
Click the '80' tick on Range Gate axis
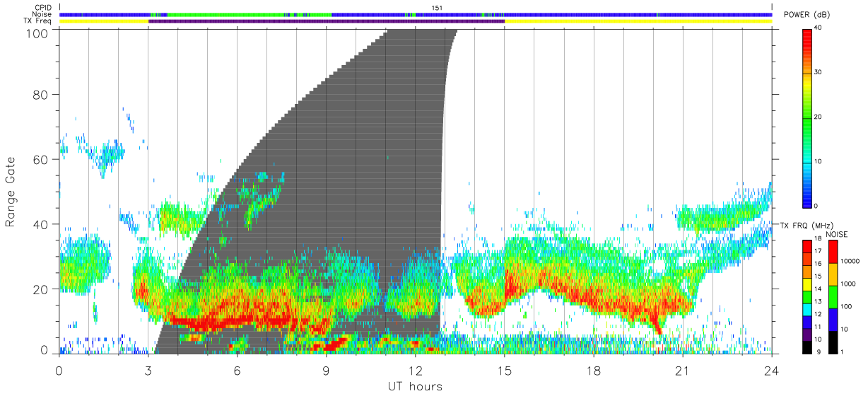click(x=41, y=94)
